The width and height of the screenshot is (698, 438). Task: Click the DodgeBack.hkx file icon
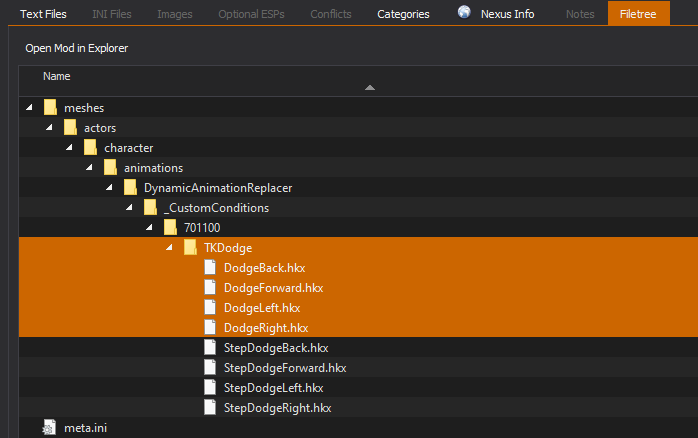pyautogui.click(x=210, y=267)
